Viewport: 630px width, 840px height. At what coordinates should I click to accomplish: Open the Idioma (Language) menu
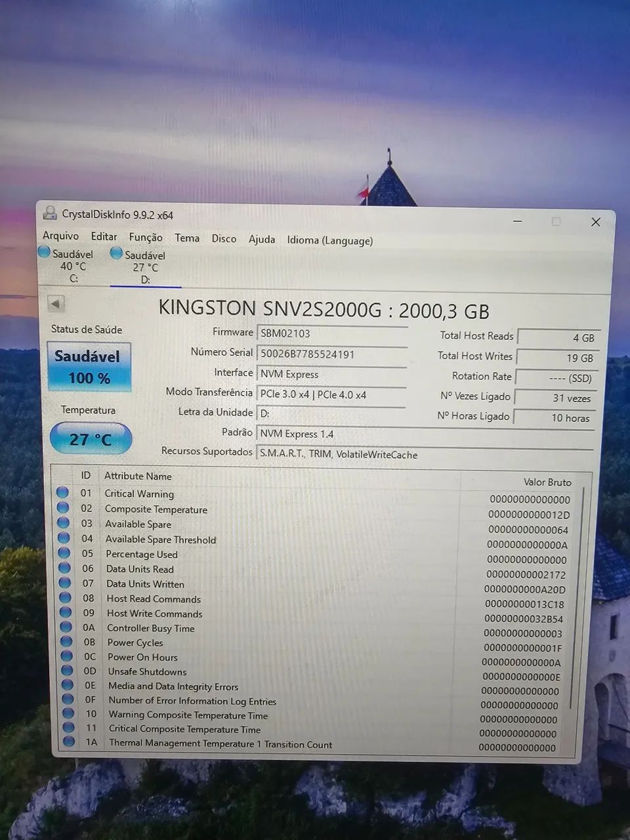330,240
